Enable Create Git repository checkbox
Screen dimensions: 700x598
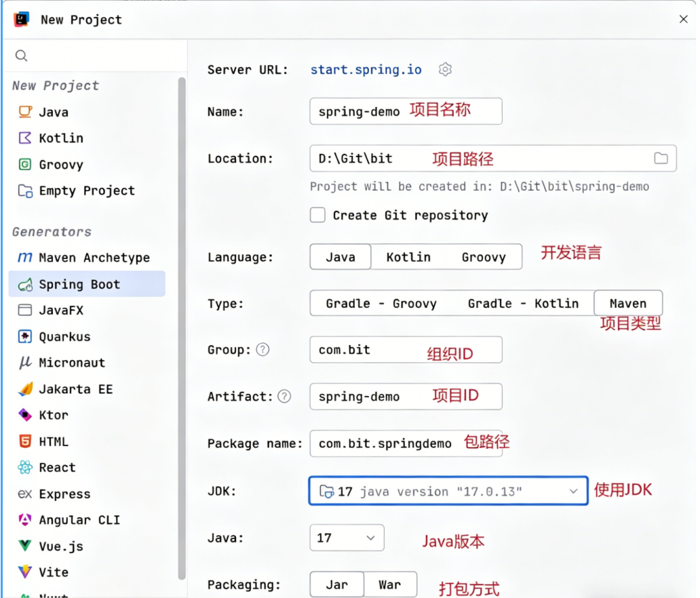tap(317, 215)
